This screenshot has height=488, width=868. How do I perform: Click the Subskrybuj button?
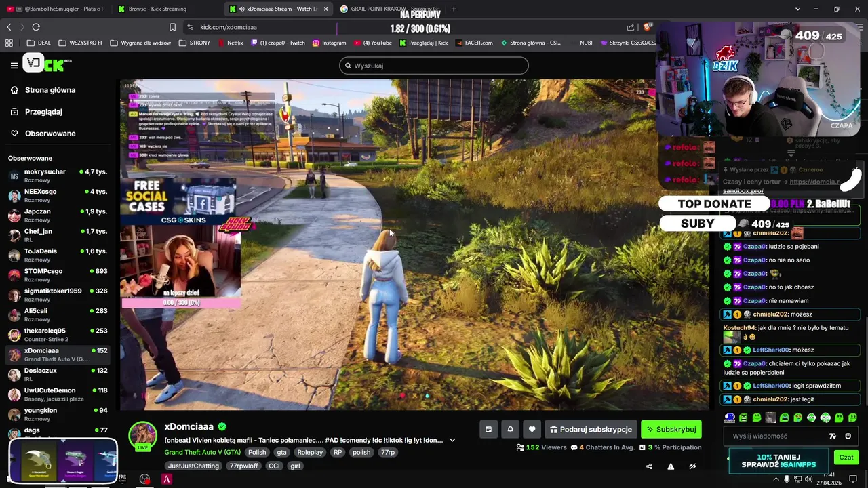(x=671, y=429)
